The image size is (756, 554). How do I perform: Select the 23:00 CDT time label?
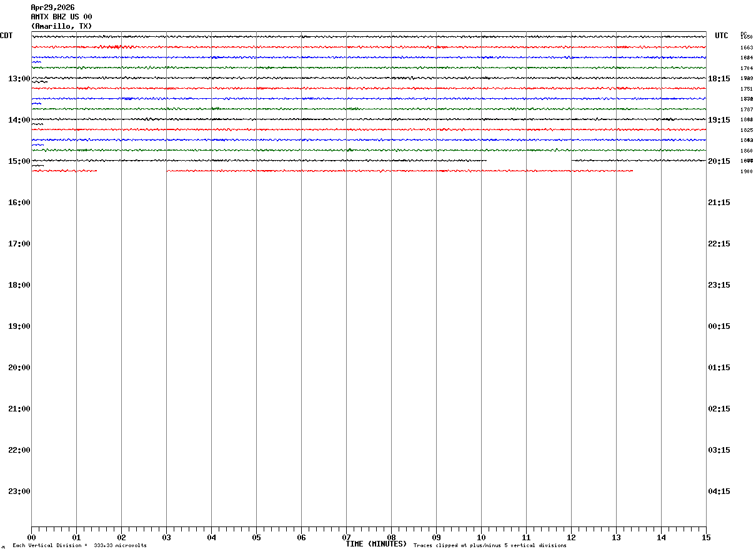coord(19,491)
